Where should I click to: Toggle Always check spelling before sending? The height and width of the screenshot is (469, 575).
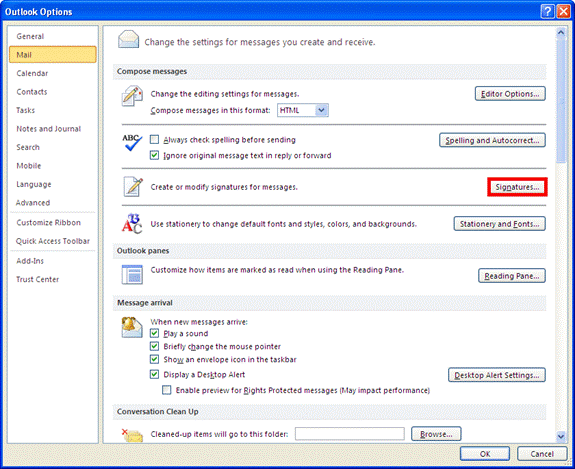click(154, 140)
